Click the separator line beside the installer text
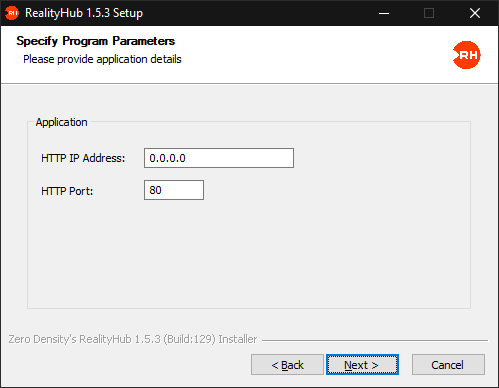499x388 pixels. [x=375, y=340]
